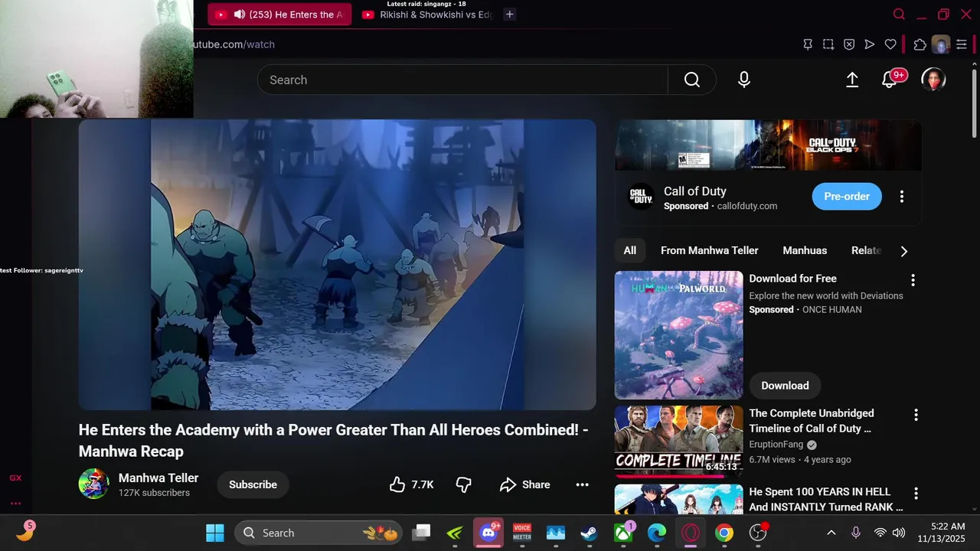Open the browser player arrow icon
980x551 pixels.
pos(870,44)
